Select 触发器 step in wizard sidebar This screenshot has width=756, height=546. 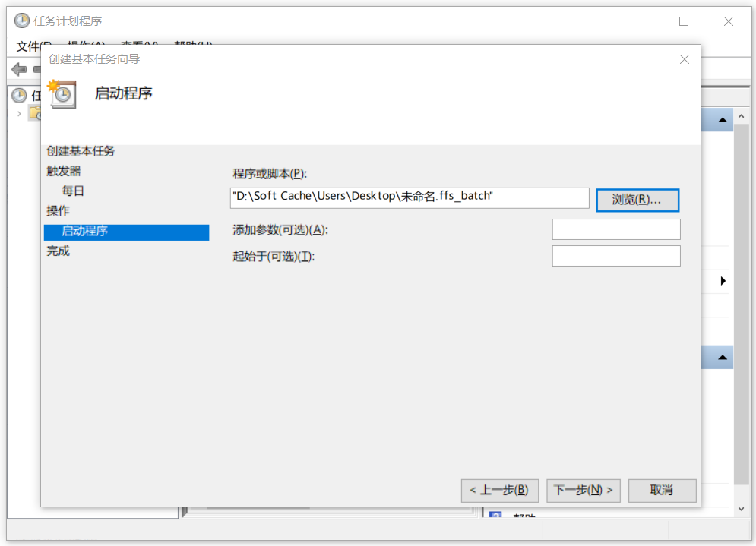pyautogui.click(x=64, y=171)
